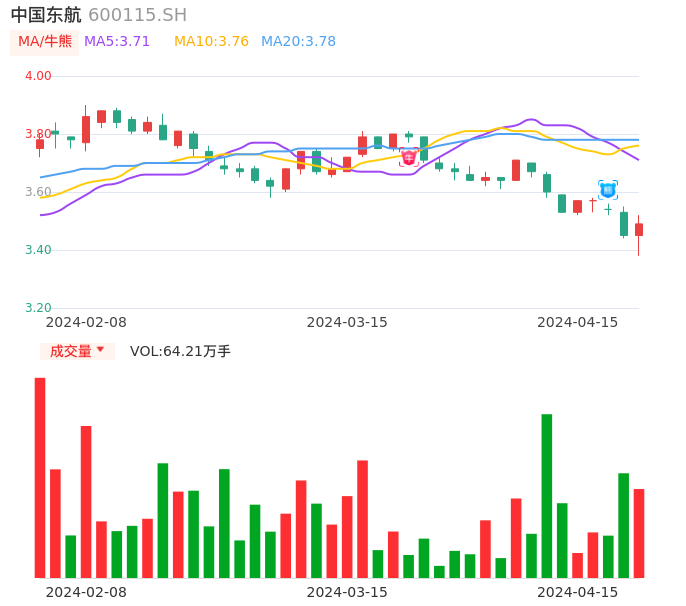Click the 3.60 price axis label
686x606 pixels.
[x=38, y=192]
